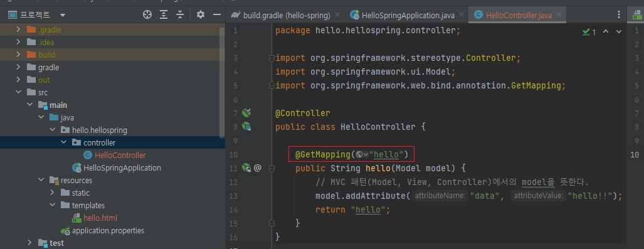Fold hello method at line 11
The image size is (644, 249).
pos(271,168)
